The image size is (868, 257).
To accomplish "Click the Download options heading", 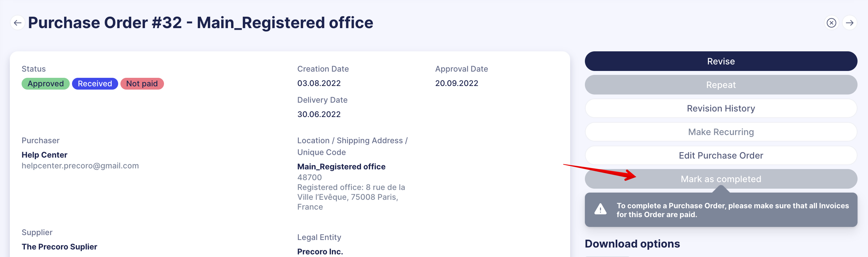I will (632, 244).
